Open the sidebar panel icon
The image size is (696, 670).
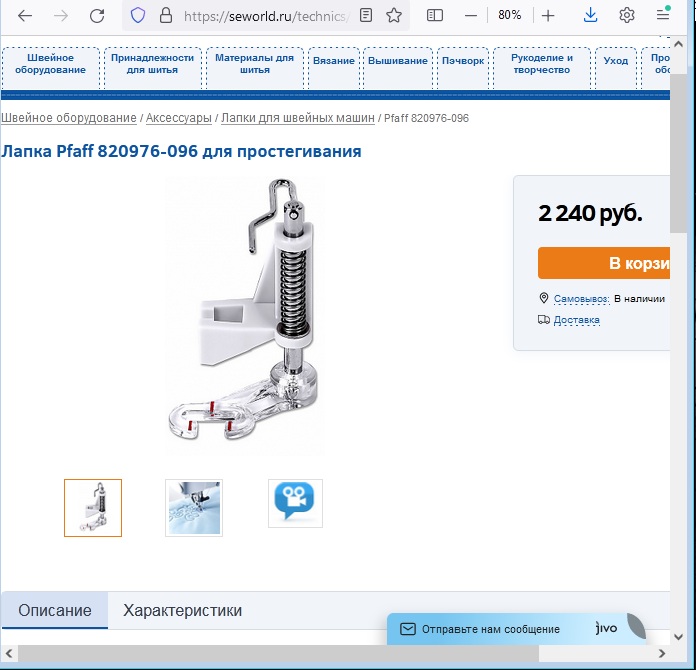[435, 16]
